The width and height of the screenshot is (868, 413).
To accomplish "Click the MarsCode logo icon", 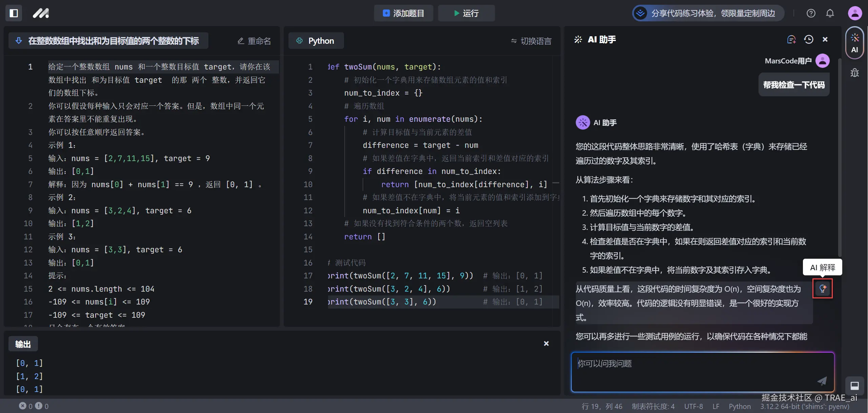I will tap(41, 13).
